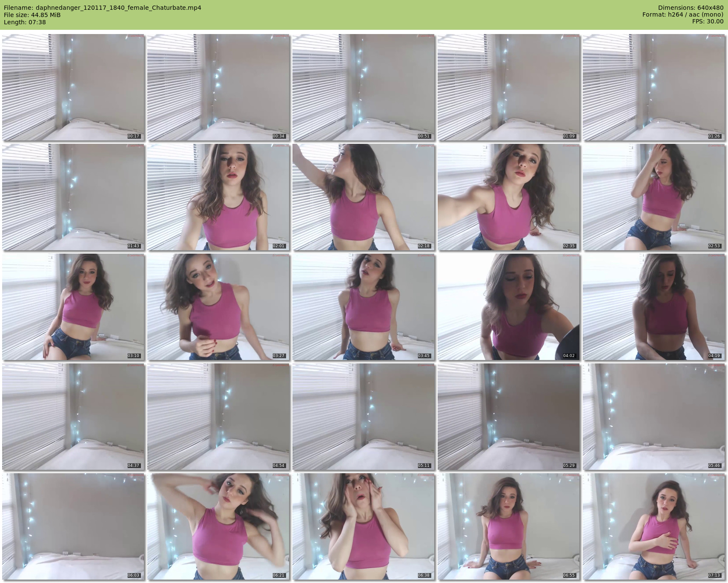Click the Filename text line in header
The image size is (728, 583).
click(x=103, y=8)
